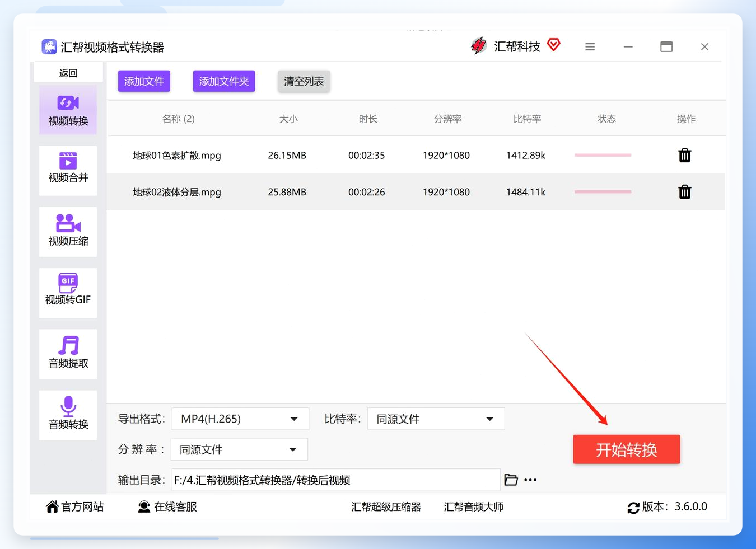
Task: Click the 返回 tab
Action: point(68,73)
